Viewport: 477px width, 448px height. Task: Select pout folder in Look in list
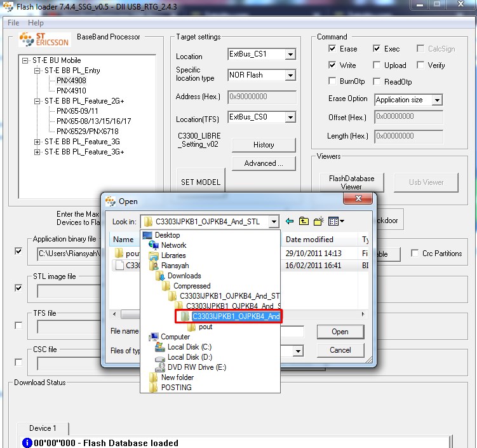205,327
